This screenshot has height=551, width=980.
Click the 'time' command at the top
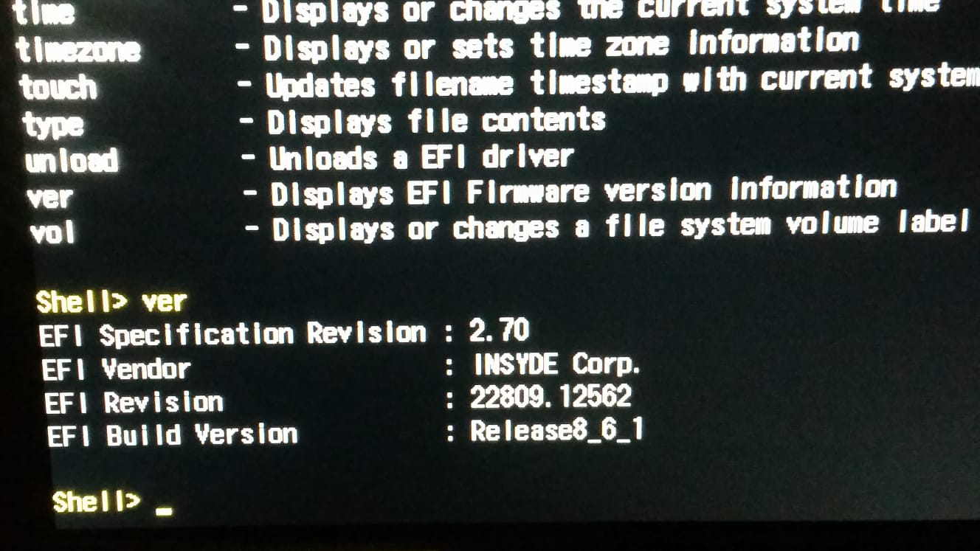click(44, 12)
